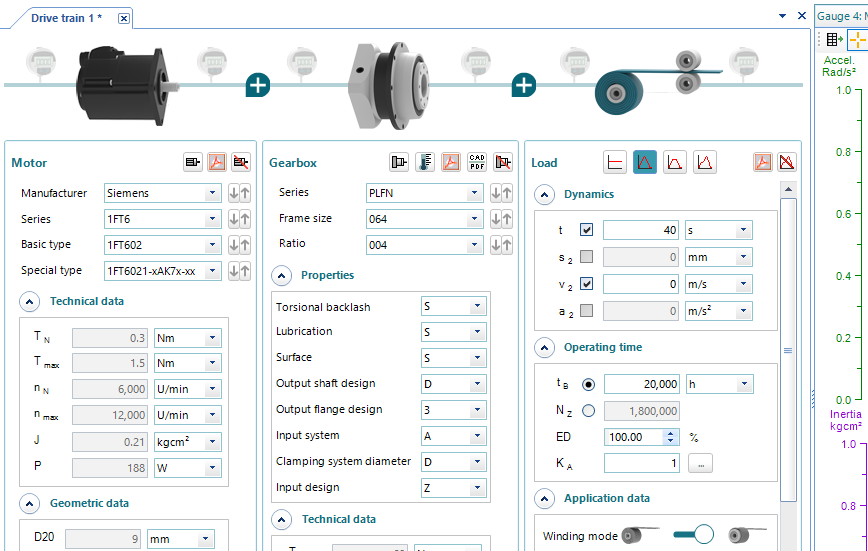Open the Motor PDF datasheet icon
Screen dimensions: 868x551
217,162
